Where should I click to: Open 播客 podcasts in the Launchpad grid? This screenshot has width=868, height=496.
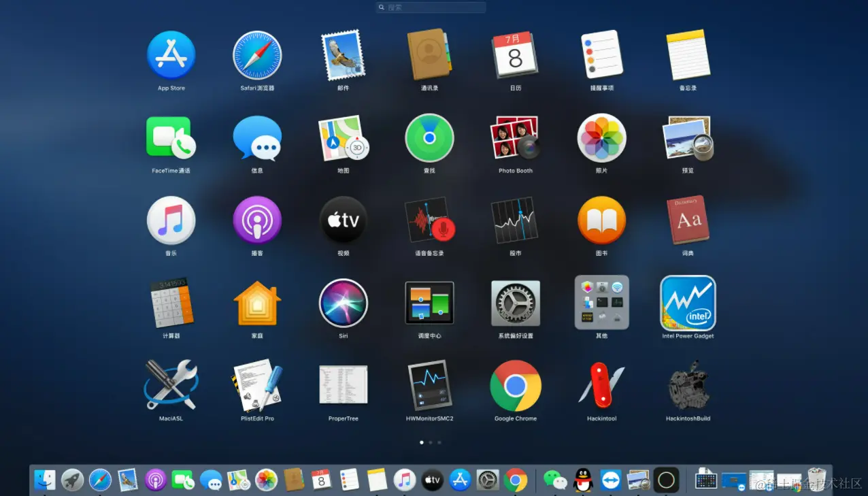click(257, 220)
